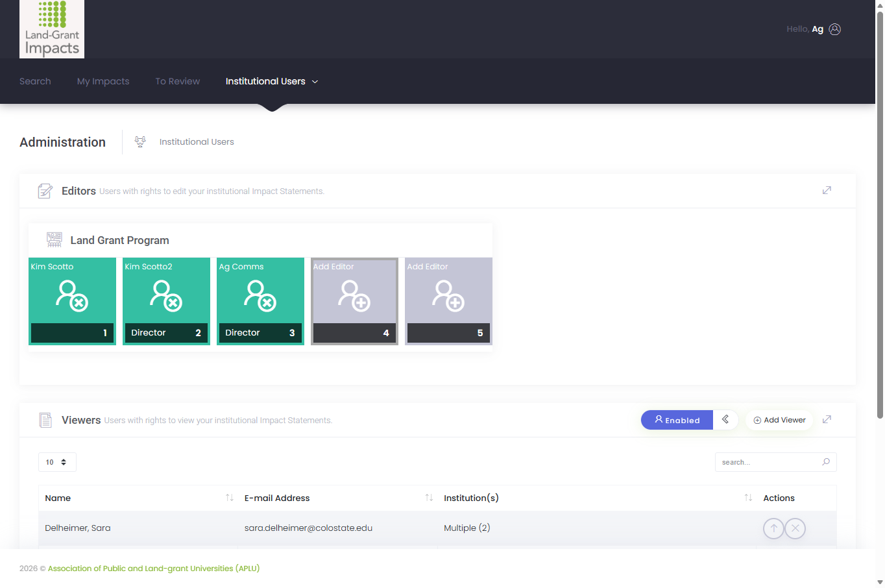This screenshot has width=885, height=588.
Task: Promote Delheimer, Sara with up-arrow icon
Action: click(773, 528)
